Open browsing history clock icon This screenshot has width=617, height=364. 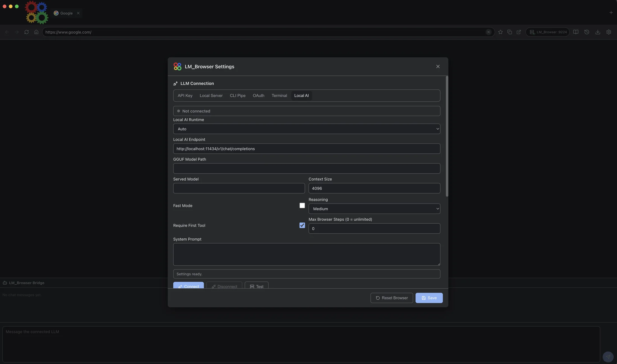tap(587, 32)
